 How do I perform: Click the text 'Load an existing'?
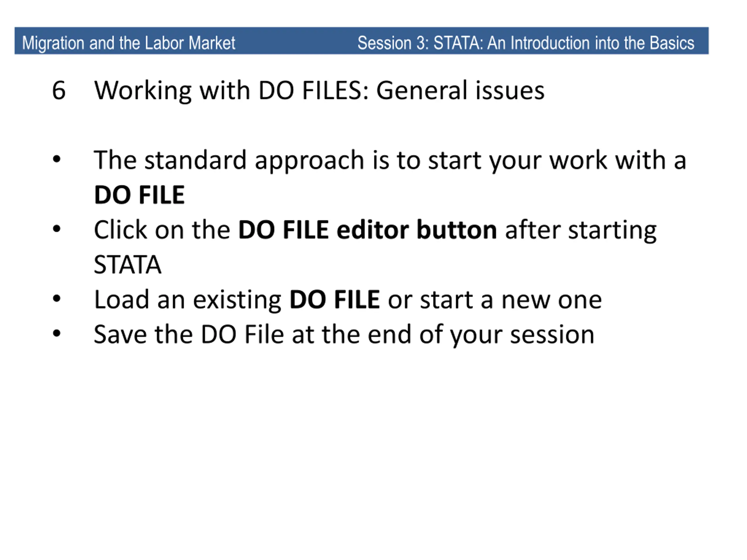(188, 300)
